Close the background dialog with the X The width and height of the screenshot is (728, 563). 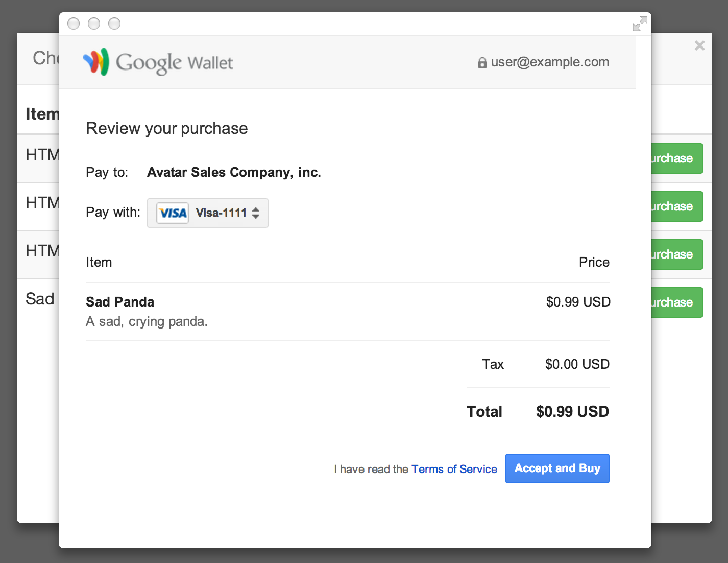click(x=699, y=46)
